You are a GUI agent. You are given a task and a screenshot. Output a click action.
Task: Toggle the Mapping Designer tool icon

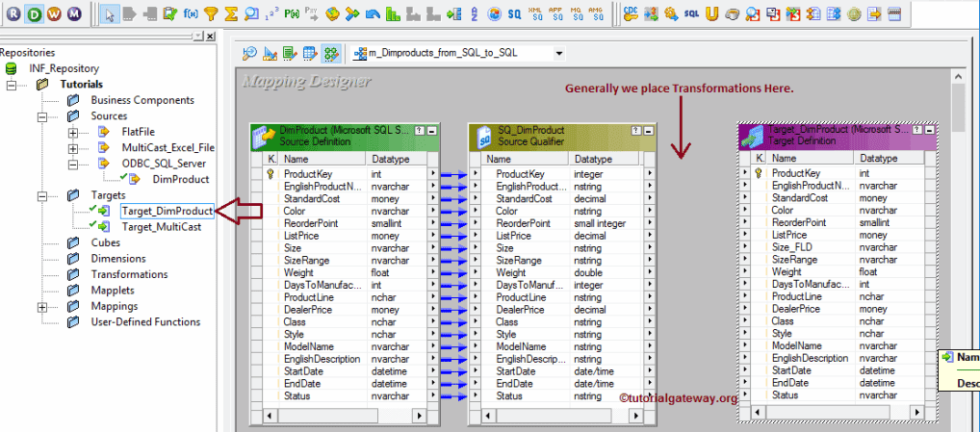pos(330,53)
